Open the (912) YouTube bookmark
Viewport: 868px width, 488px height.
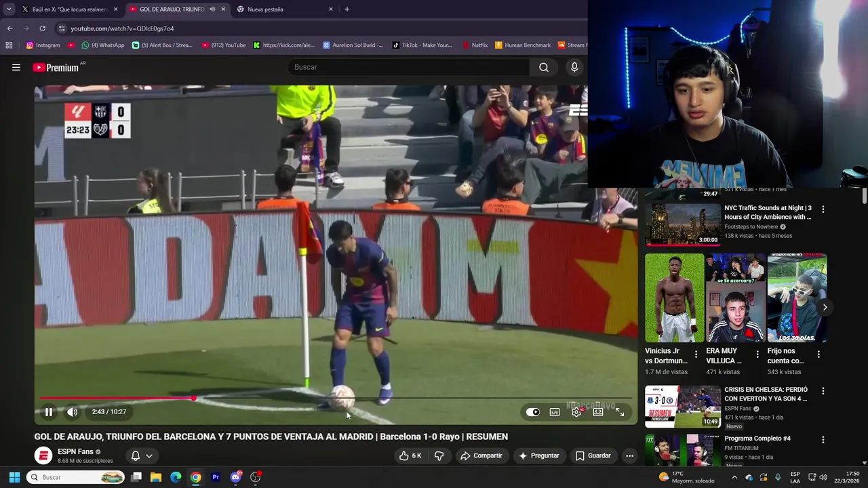pyautogui.click(x=224, y=45)
